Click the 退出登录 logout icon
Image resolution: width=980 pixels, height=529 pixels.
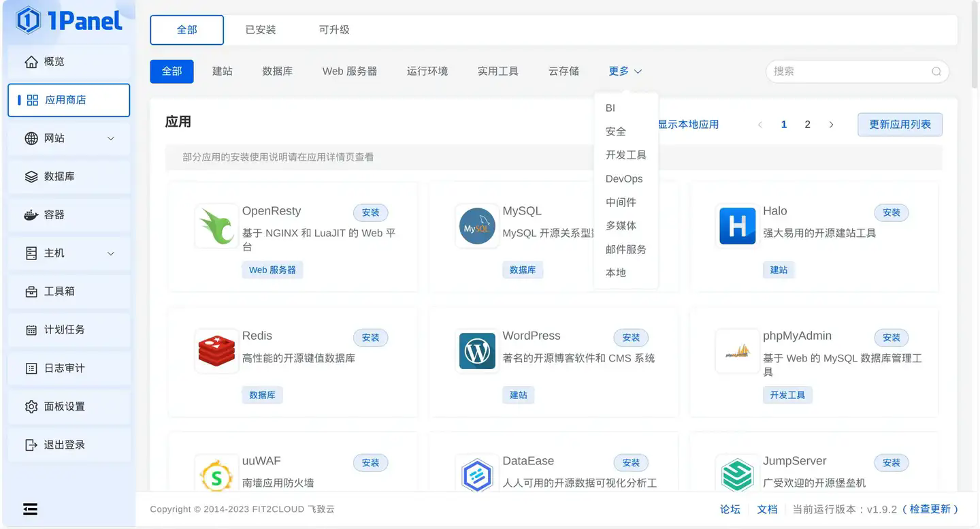[31, 445]
